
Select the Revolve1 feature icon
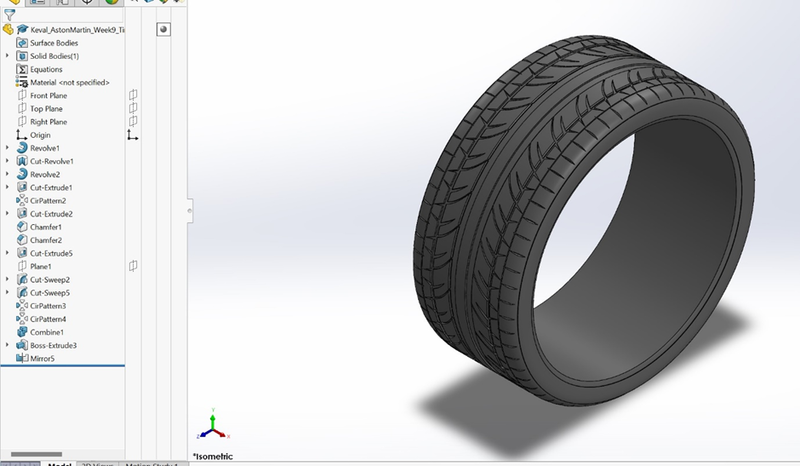tap(22, 148)
